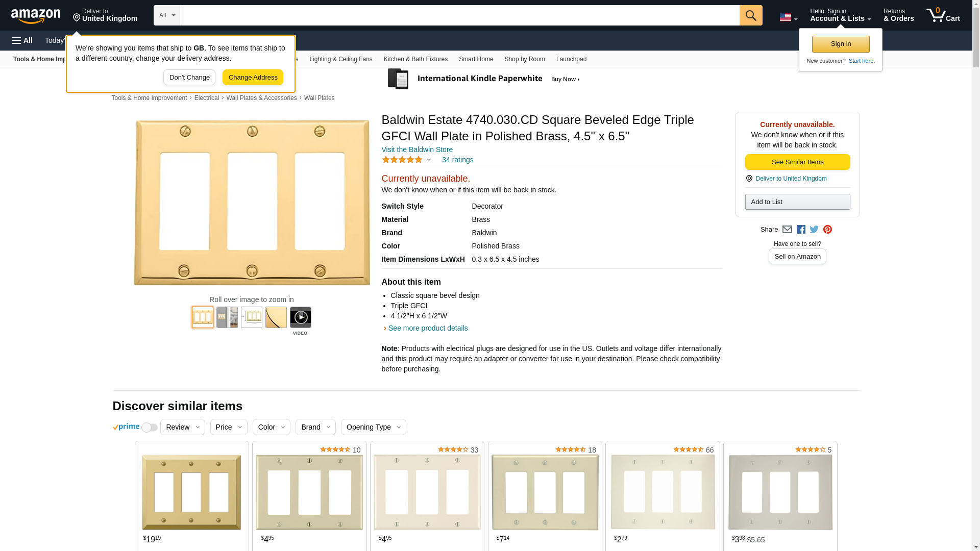Click into the Amazon search field

(x=459, y=15)
